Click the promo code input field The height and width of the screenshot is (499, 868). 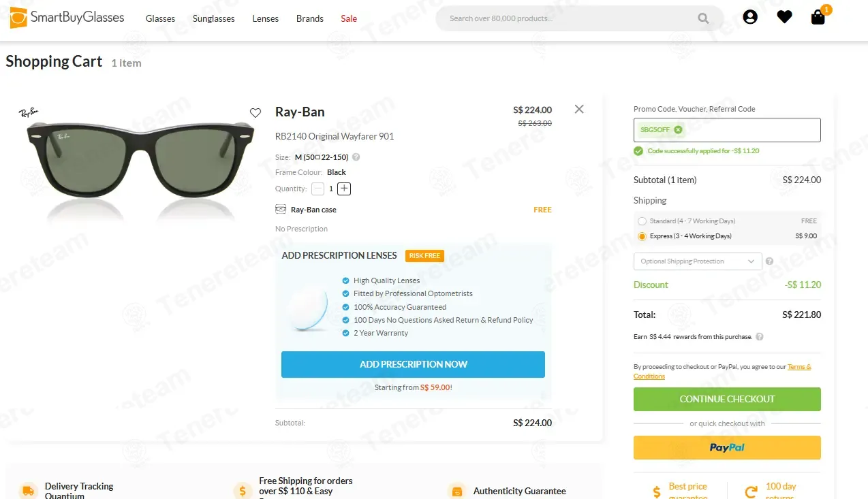pos(727,130)
